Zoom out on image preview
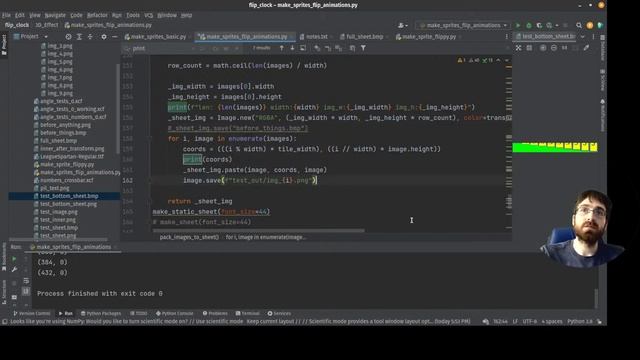640x360 pixels. [554, 48]
